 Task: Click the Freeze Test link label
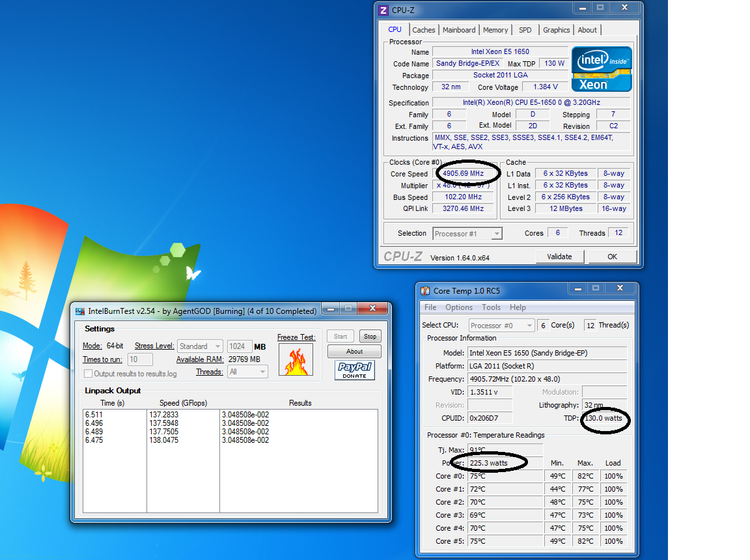tap(297, 337)
